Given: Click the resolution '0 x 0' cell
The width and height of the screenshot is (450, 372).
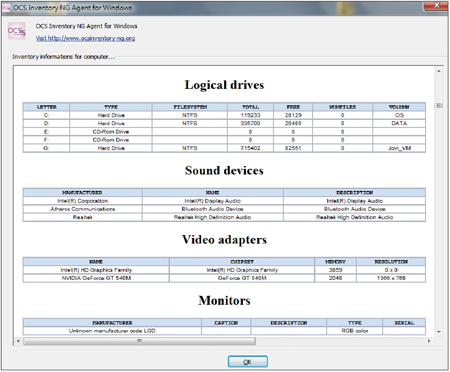Looking at the screenshot, I should click(391, 270).
